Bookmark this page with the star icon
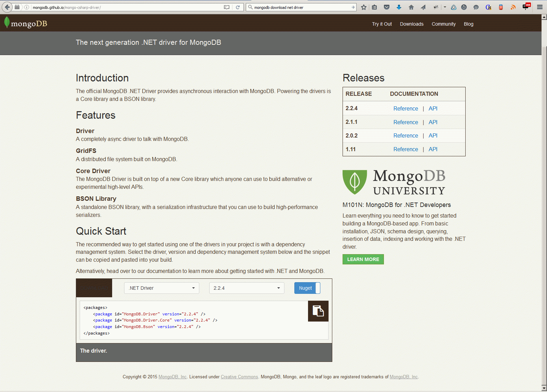Screen dimensions: 547x392 (x=364, y=7)
